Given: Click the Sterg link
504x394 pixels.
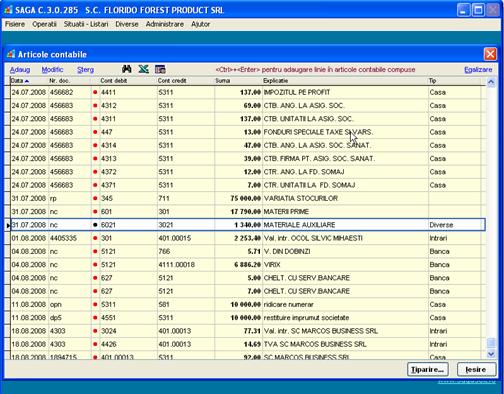Looking at the screenshot, I should point(85,70).
